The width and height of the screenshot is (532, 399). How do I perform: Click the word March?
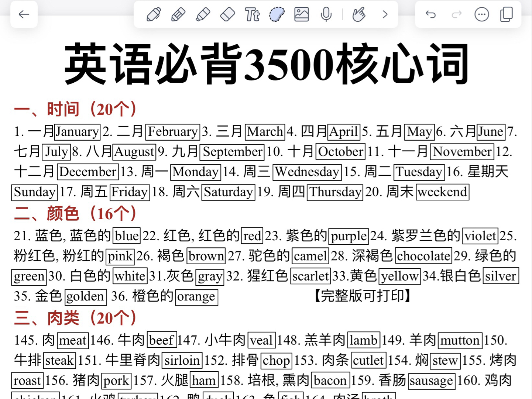pos(265,132)
